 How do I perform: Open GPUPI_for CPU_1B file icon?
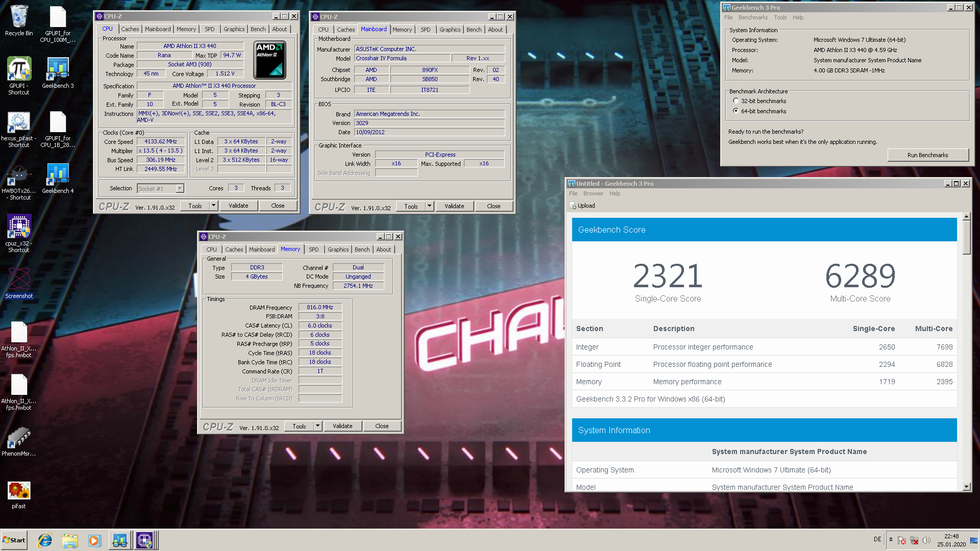(x=58, y=129)
